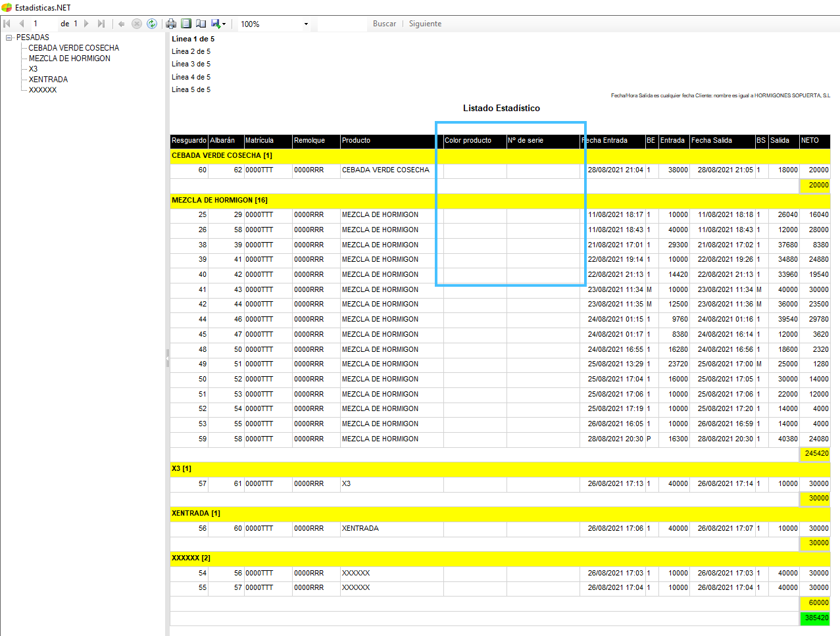Click the Remolque column header
The image size is (840, 636).
pos(316,141)
